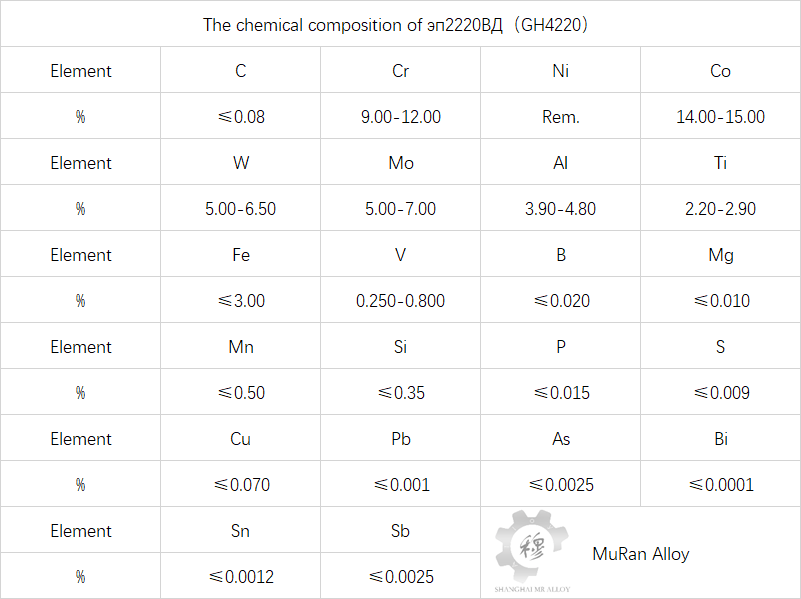The image size is (801, 599).
Task: Click the vanadium range 0.250-0.800 cell
Action: click(x=400, y=301)
